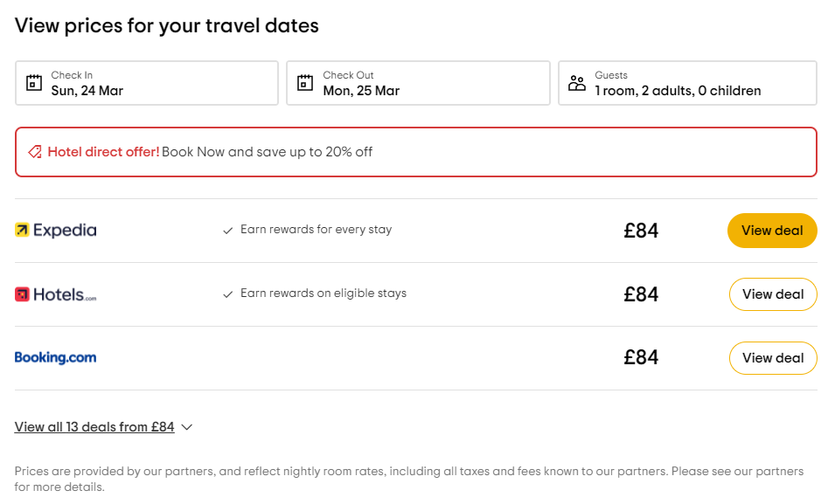Screen dimensions: 828x504
Task: Expand all 13 deals with the chevron
Action: coord(185,427)
